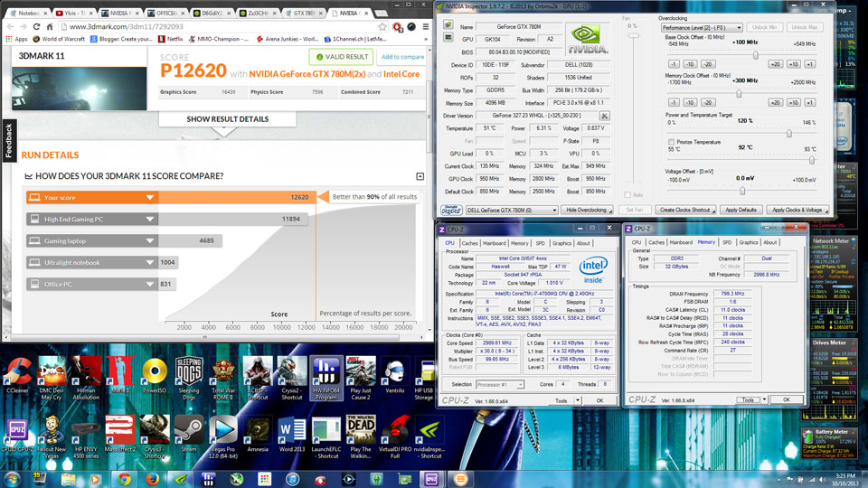The width and height of the screenshot is (868, 488).
Task: Expand Gaming laptop comparison row
Action: coord(149,240)
